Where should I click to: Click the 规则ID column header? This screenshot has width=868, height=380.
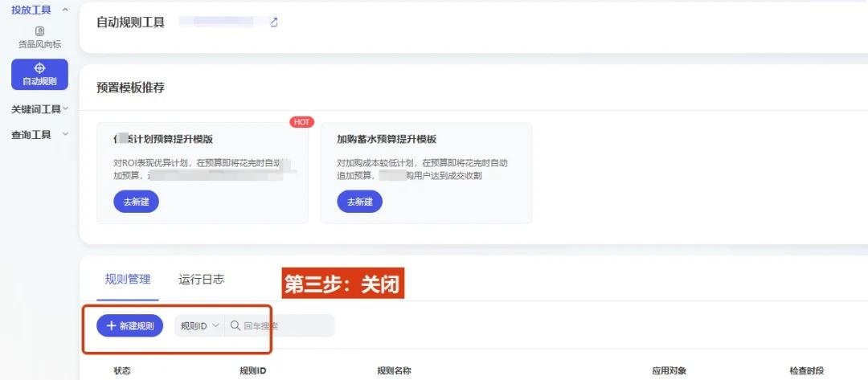click(253, 370)
